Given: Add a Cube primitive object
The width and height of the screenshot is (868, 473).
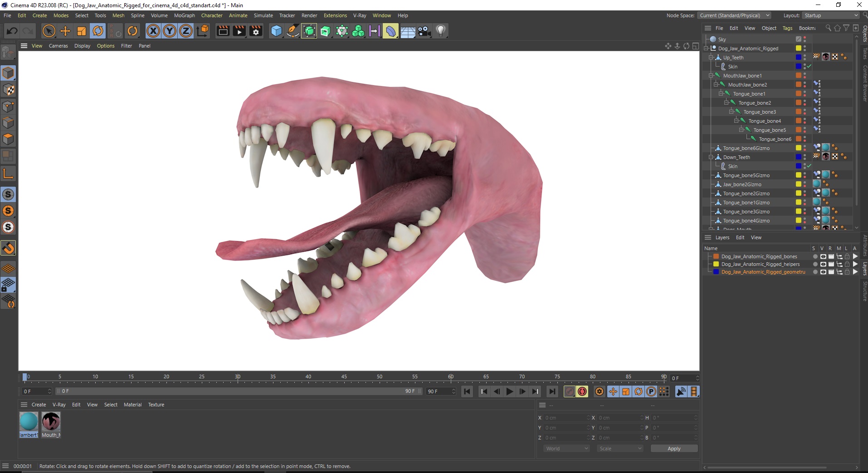Looking at the screenshot, I should click(276, 31).
